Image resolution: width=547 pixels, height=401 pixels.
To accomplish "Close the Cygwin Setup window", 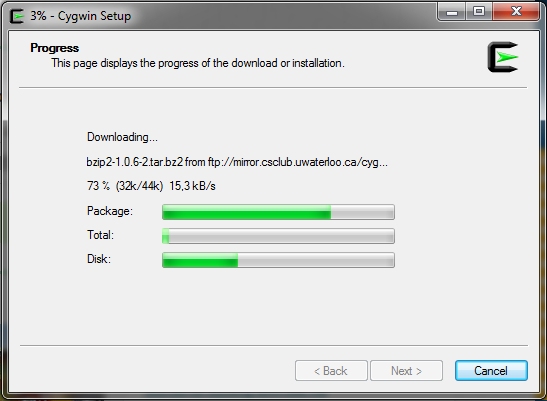I will 516,13.
